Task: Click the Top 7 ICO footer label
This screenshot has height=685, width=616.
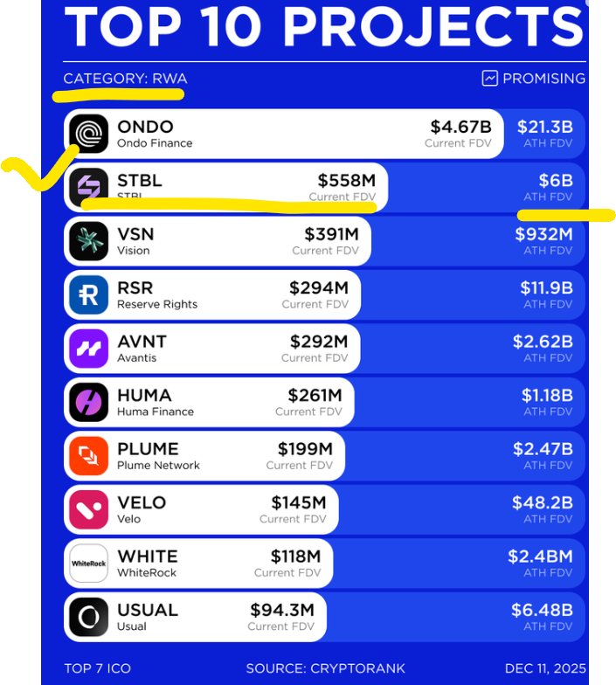Action: 97,668
